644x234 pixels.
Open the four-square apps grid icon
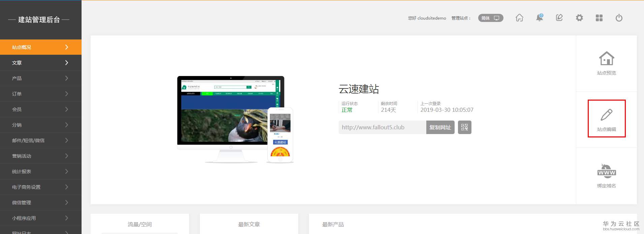coord(599,18)
